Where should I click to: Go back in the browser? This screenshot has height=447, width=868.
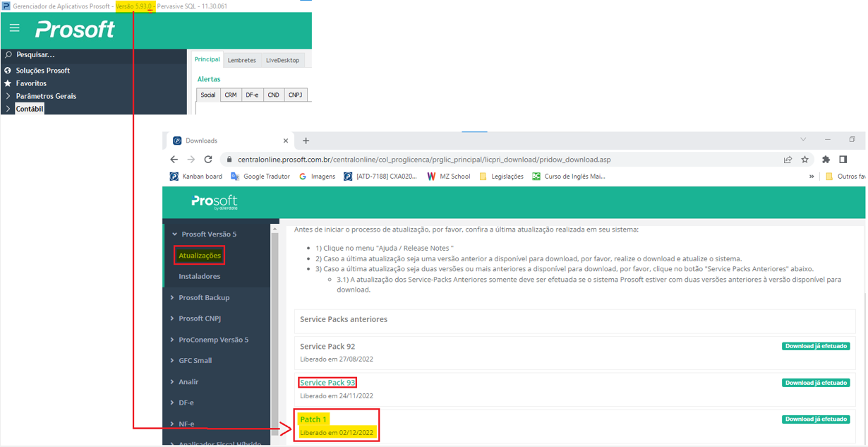[x=174, y=160]
